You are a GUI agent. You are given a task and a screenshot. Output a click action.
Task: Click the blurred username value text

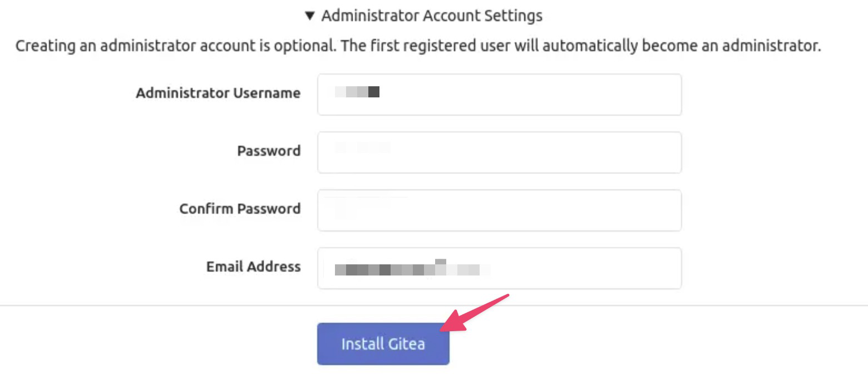click(x=357, y=92)
